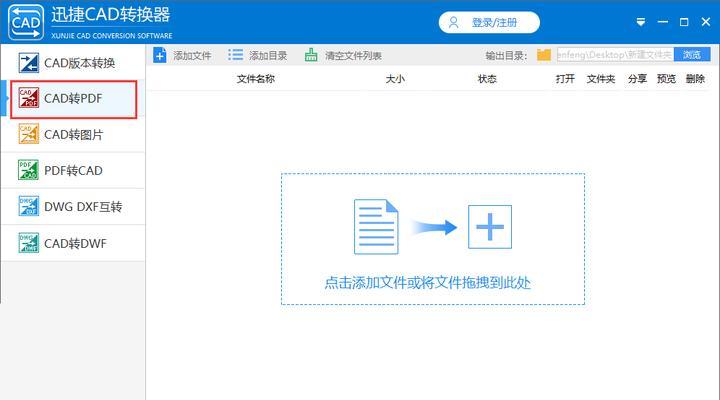Image resolution: width=720 pixels, height=400 pixels.
Task: Click 清空文件列表 label text
Action: click(354, 56)
